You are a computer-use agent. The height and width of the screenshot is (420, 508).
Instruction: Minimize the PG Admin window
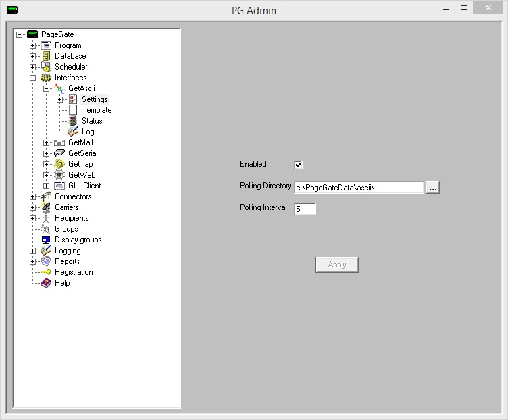(x=446, y=8)
